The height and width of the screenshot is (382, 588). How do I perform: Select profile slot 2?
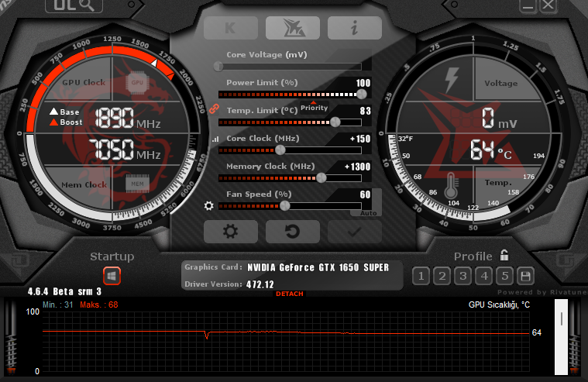click(442, 276)
